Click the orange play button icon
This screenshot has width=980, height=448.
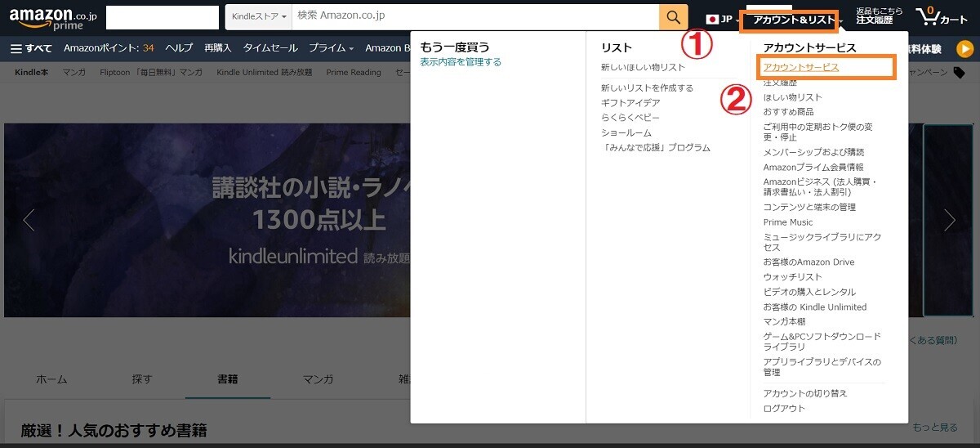[964, 48]
